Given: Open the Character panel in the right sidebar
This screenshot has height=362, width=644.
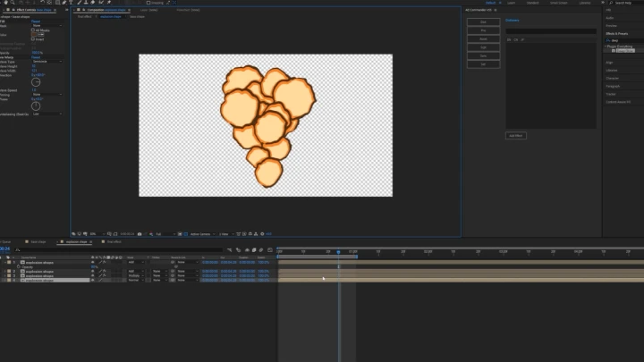Looking at the screenshot, I should pos(613,78).
